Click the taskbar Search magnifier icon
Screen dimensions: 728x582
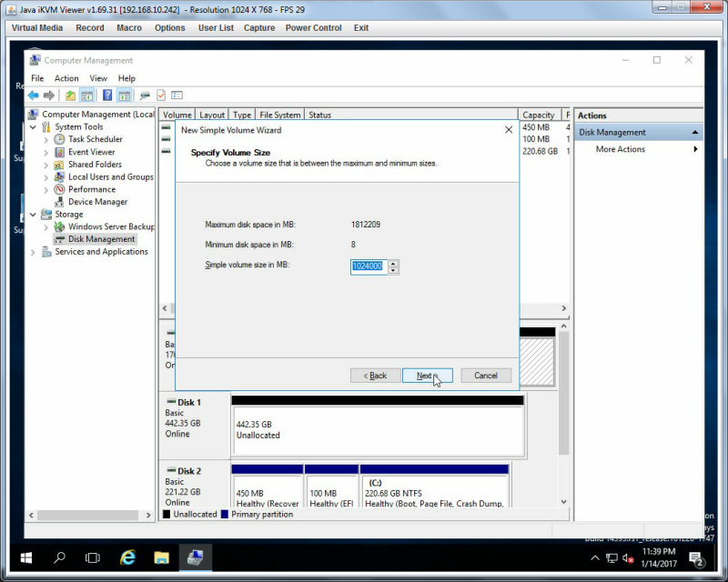coord(59,557)
